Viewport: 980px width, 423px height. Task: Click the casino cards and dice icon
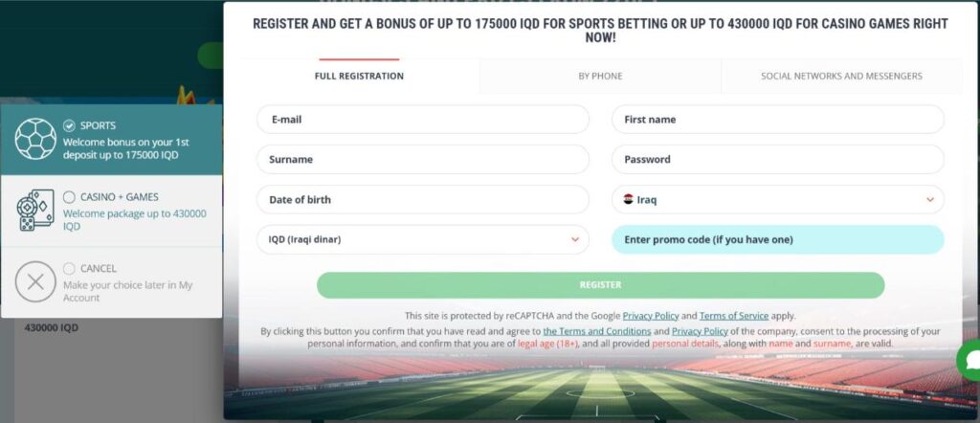pos(35,211)
